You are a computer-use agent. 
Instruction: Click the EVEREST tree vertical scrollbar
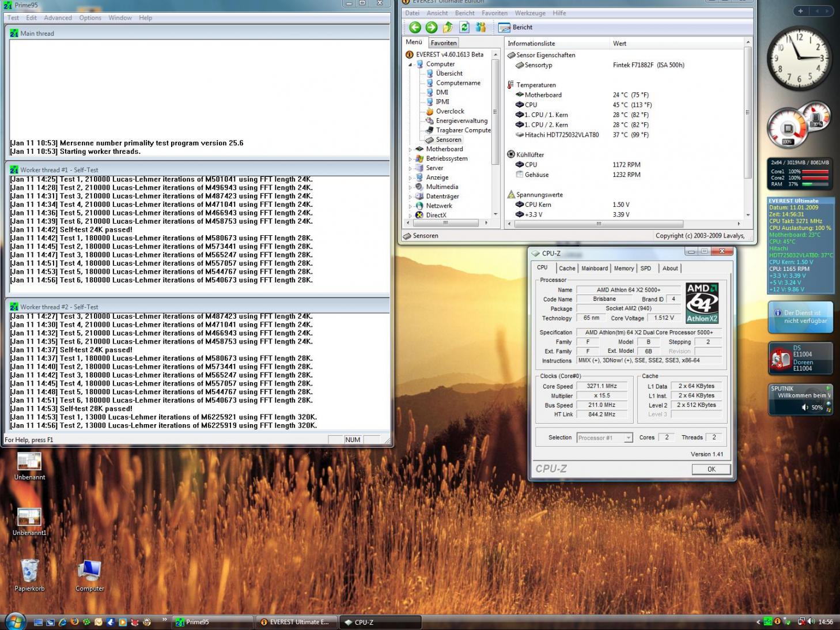(495, 133)
